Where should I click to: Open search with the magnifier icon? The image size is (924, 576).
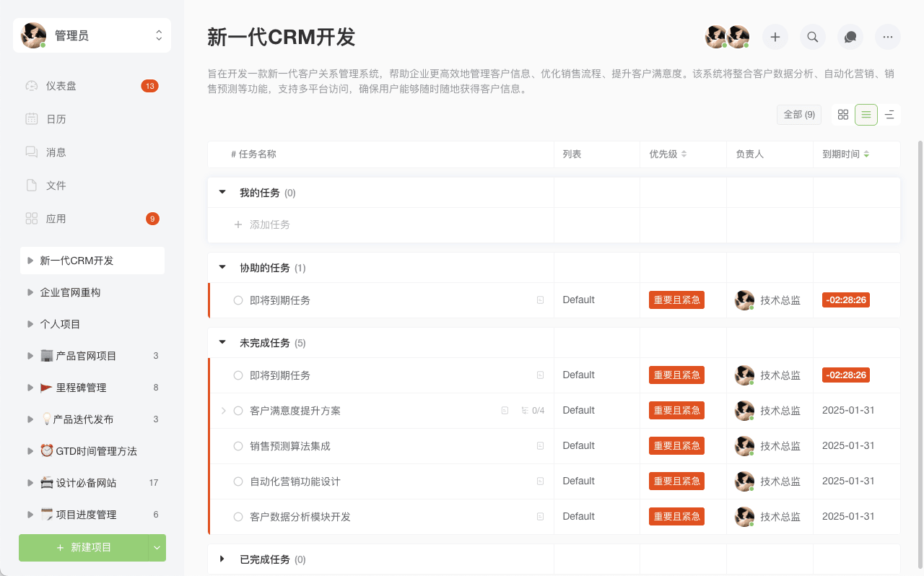(813, 37)
